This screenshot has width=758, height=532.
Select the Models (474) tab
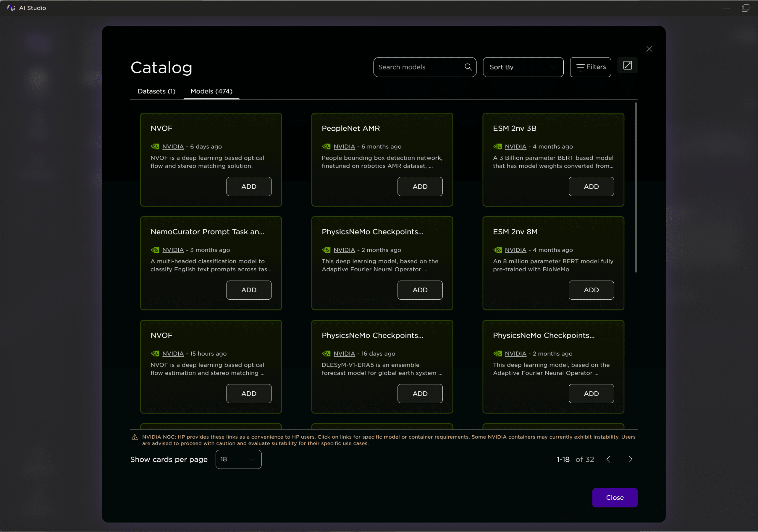click(211, 91)
